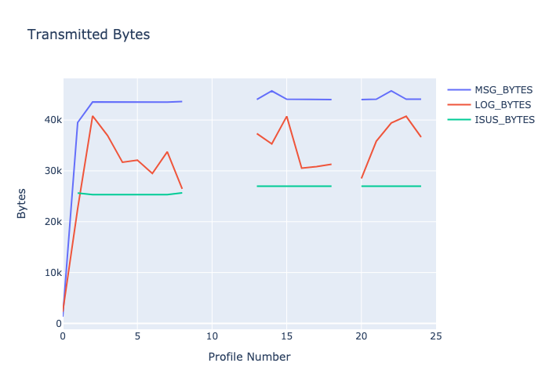
Task: Toggle MSG_BYTES trace in the legend
Action: click(x=504, y=89)
